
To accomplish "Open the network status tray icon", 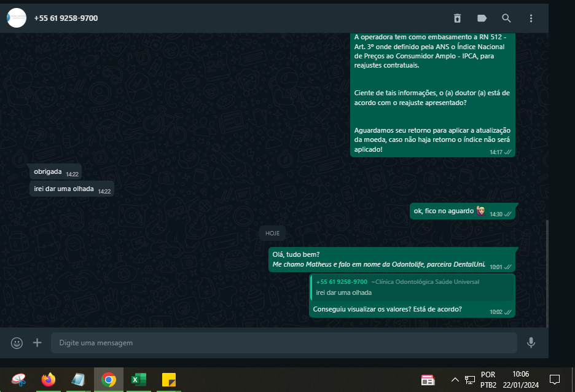I will [x=470, y=380].
